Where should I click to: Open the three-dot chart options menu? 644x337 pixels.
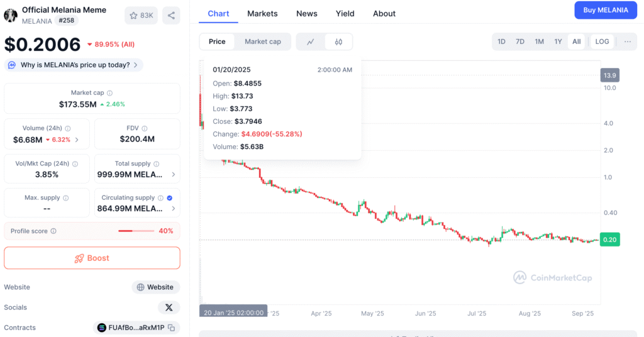click(628, 41)
